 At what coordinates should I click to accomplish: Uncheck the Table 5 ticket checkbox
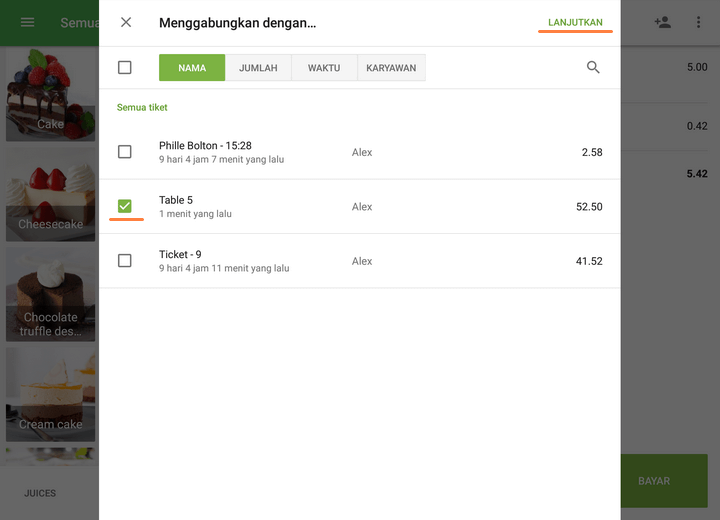click(125, 206)
